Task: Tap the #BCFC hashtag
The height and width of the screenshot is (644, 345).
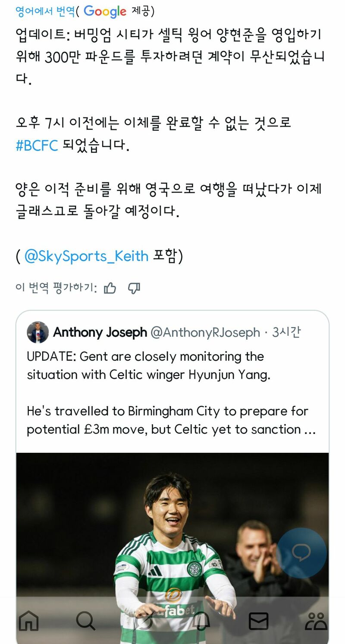Action: (37, 145)
